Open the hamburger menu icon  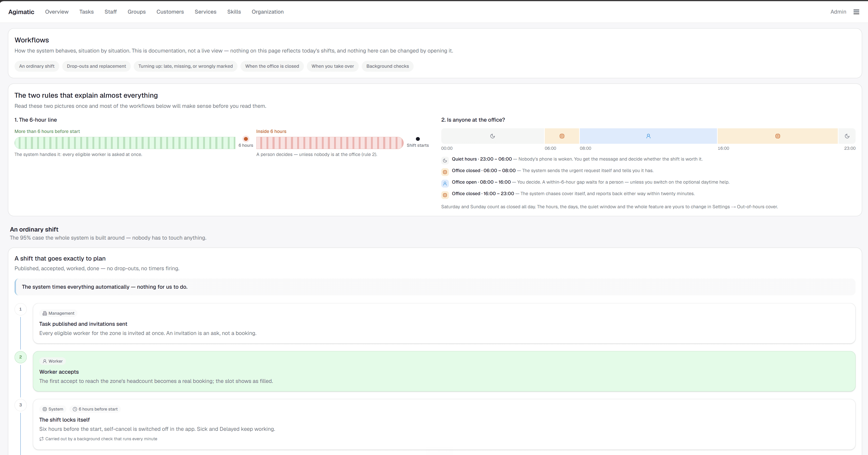pos(856,12)
